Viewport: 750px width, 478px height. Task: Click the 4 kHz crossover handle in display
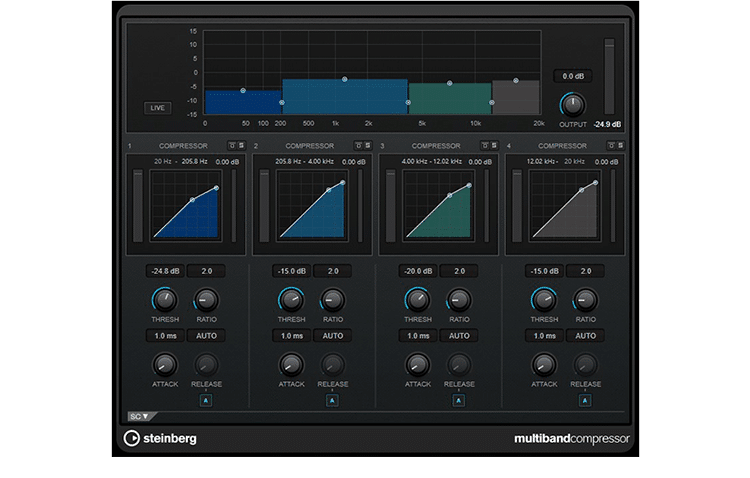tap(408, 102)
